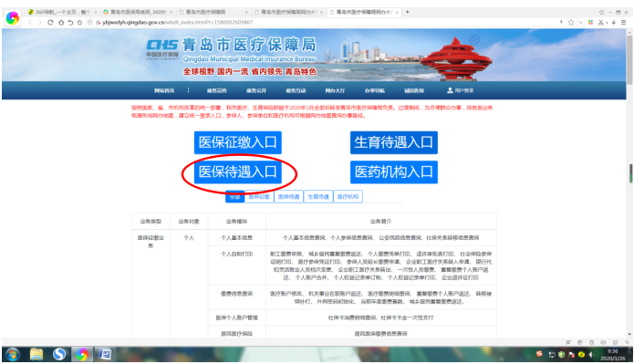
Task: Click the 生育待遇入口 button
Action: click(394, 142)
